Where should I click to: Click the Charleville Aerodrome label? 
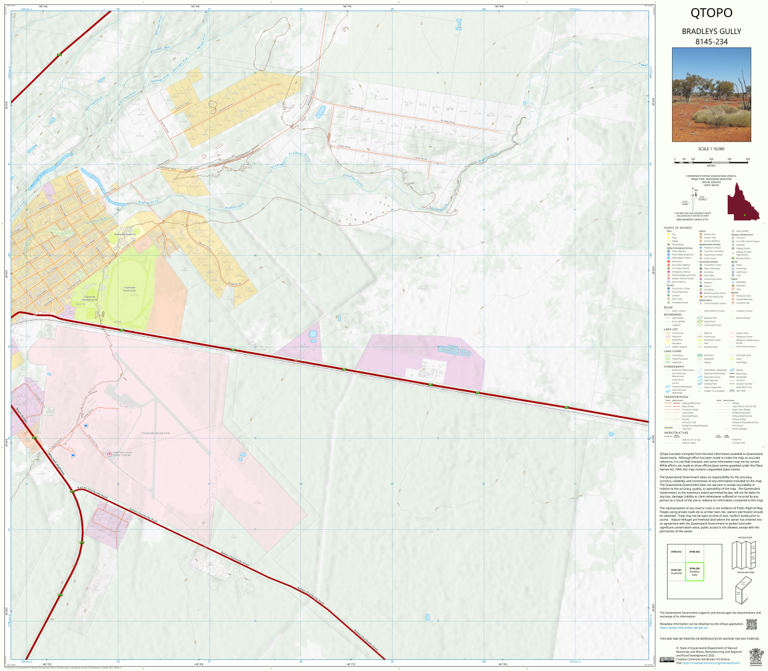pyautogui.click(x=156, y=433)
